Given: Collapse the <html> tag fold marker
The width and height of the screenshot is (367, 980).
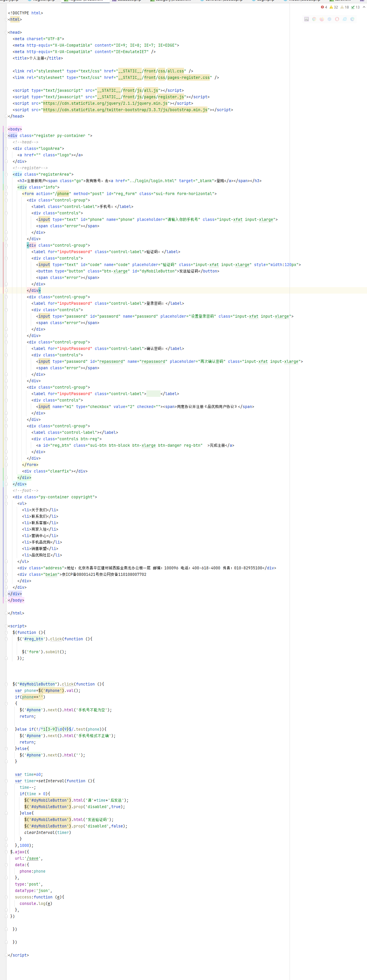Looking at the screenshot, I should point(6,20).
